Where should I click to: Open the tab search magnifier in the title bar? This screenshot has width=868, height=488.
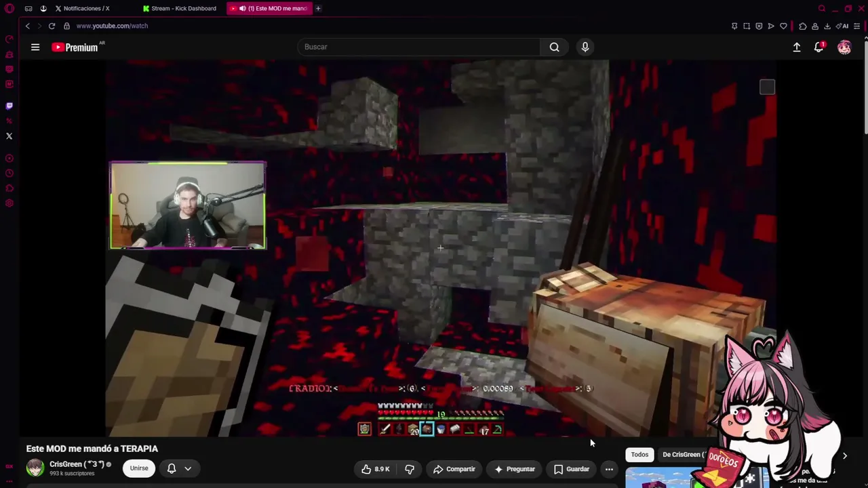pos(822,8)
